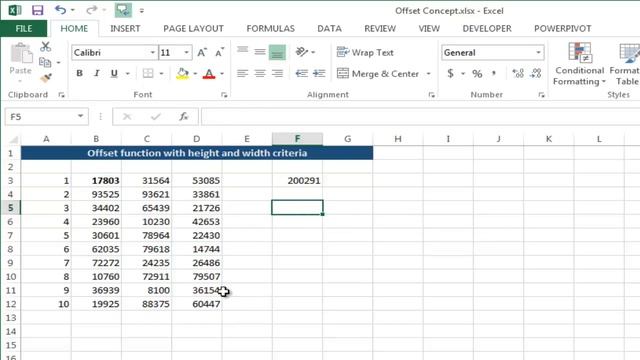Switch to DEVELOPER tab
Screen dimensions: 640x360
coord(487,29)
